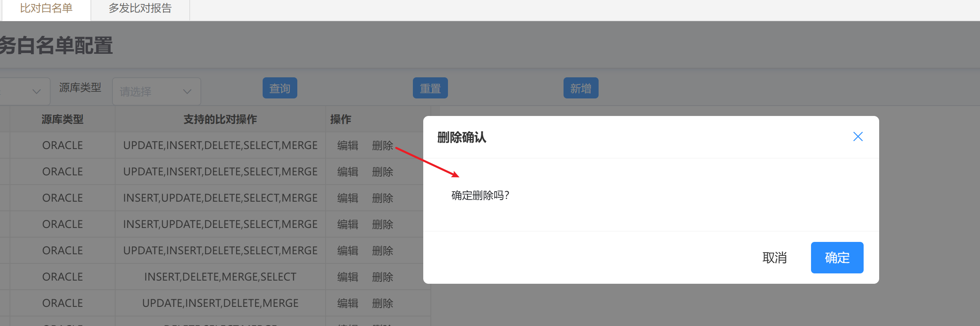Viewport: 980px width, 326px height.
Task: Switch to the 比对白名单 tab
Action: point(46,8)
